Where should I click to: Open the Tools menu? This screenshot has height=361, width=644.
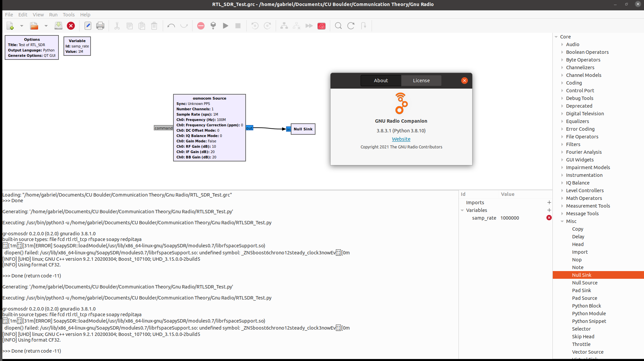(x=69, y=15)
